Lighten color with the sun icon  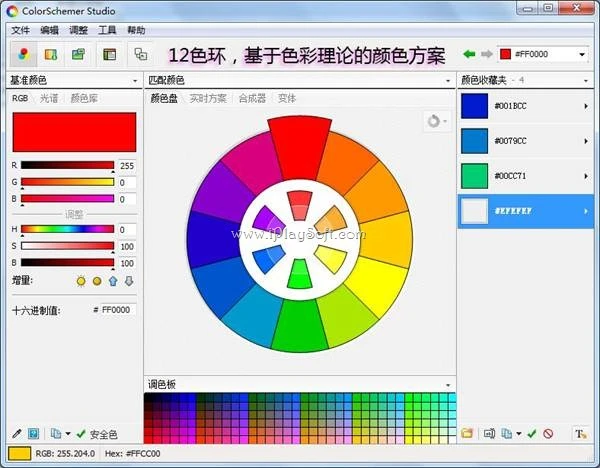point(81,281)
